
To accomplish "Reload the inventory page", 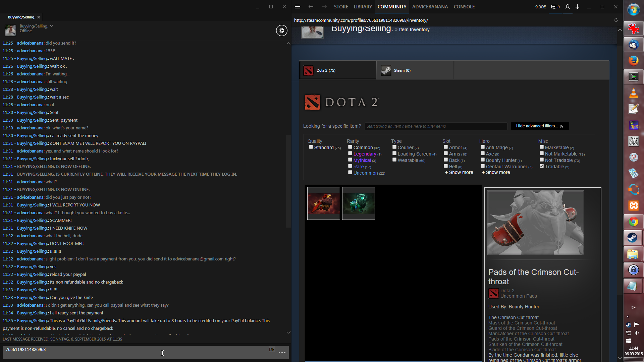I will 616,20.
